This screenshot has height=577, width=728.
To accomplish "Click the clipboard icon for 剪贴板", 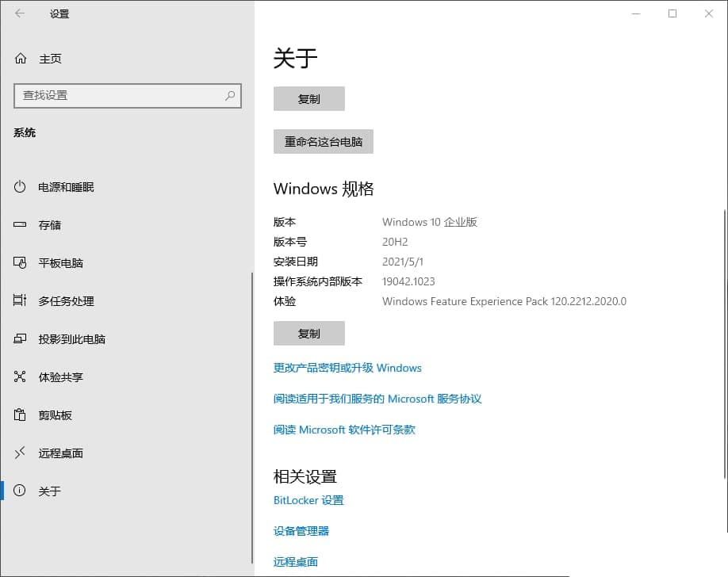I will click(x=20, y=415).
